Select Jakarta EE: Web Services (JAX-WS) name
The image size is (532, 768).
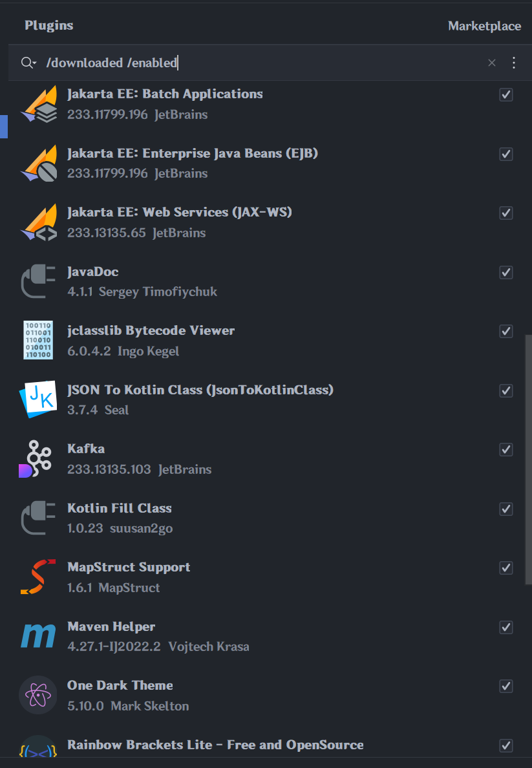point(179,212)
